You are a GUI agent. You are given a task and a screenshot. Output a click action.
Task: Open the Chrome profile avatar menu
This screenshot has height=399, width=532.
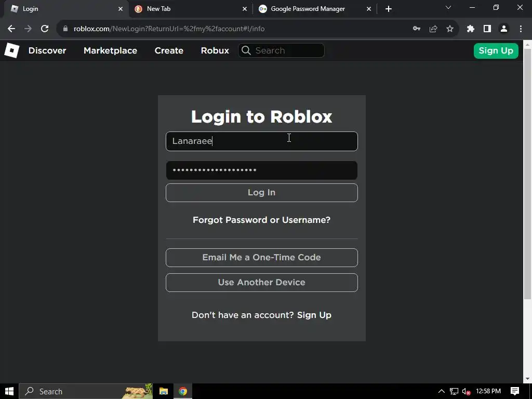(x=504, y=29)
